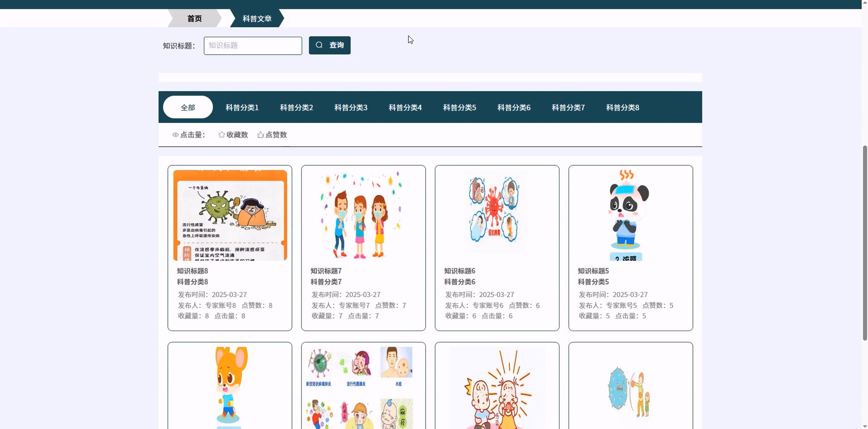This screenshot has width=868, height=429.
Task: Open the 知识标题6 title link
Action: 459,271
